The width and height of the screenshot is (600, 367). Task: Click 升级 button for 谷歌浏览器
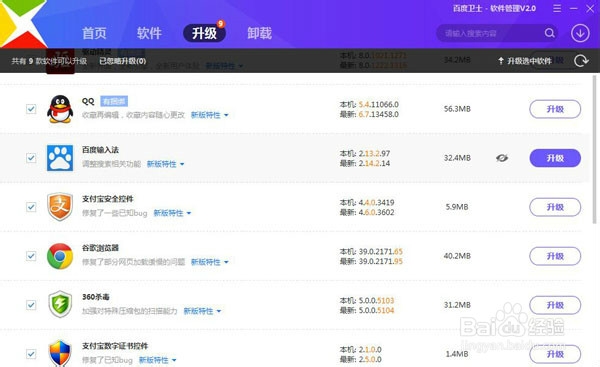coord(555,256)
